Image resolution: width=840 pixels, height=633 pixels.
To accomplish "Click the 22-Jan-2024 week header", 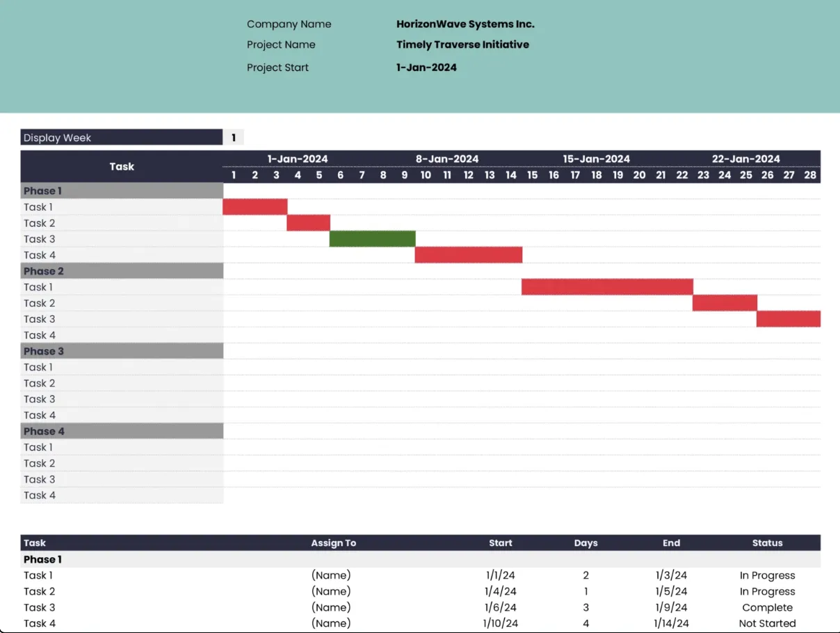I will (746, 159).
